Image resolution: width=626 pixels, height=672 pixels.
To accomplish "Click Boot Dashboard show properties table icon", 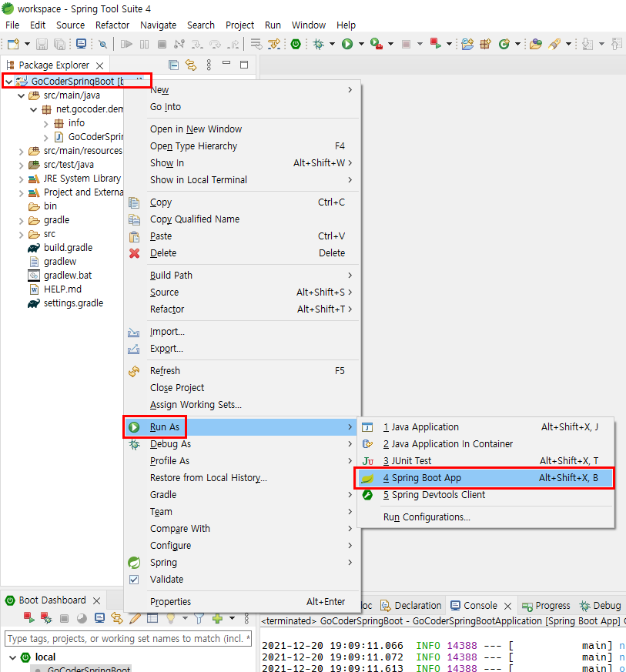I will pos(152,618).
